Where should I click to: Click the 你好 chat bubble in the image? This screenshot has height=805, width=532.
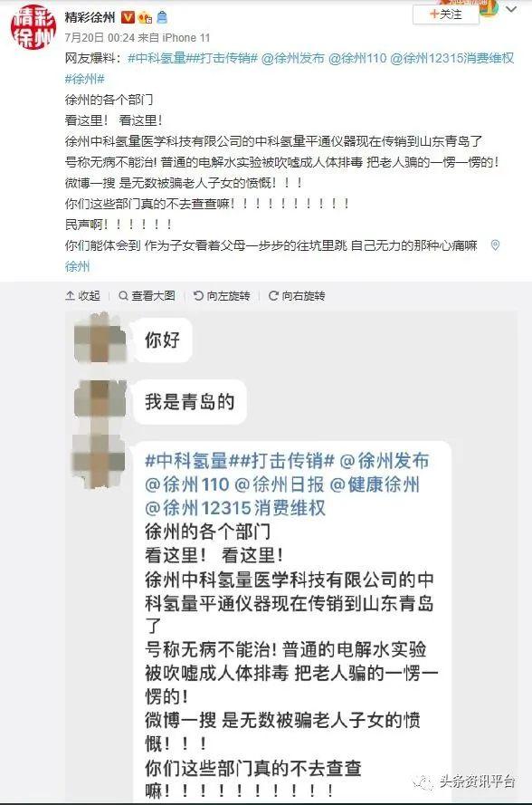(x=163, y=340)
